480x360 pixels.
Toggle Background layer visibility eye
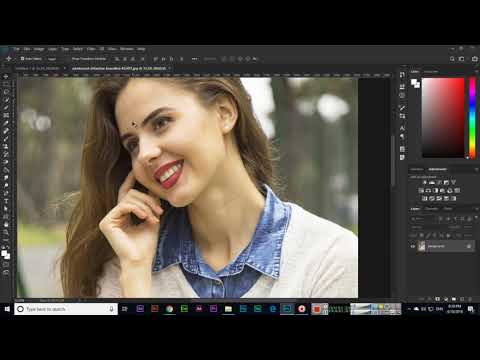[413, 246]
